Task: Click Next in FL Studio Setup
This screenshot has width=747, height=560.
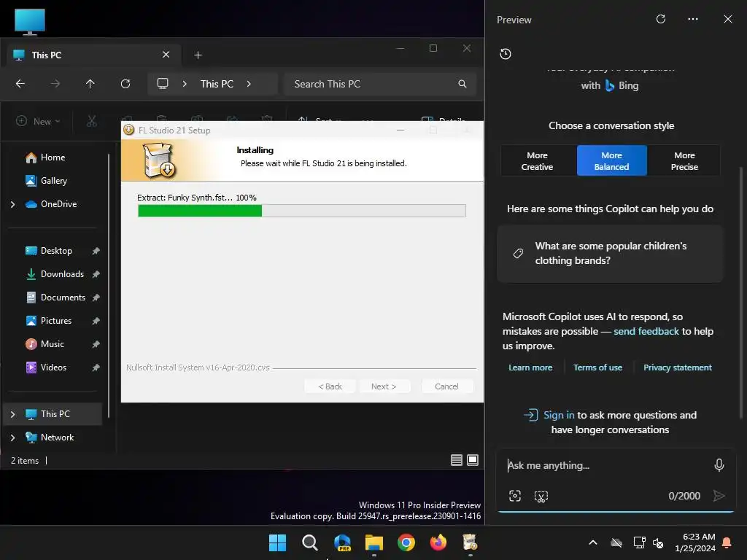Action: [x=384, y=386]
